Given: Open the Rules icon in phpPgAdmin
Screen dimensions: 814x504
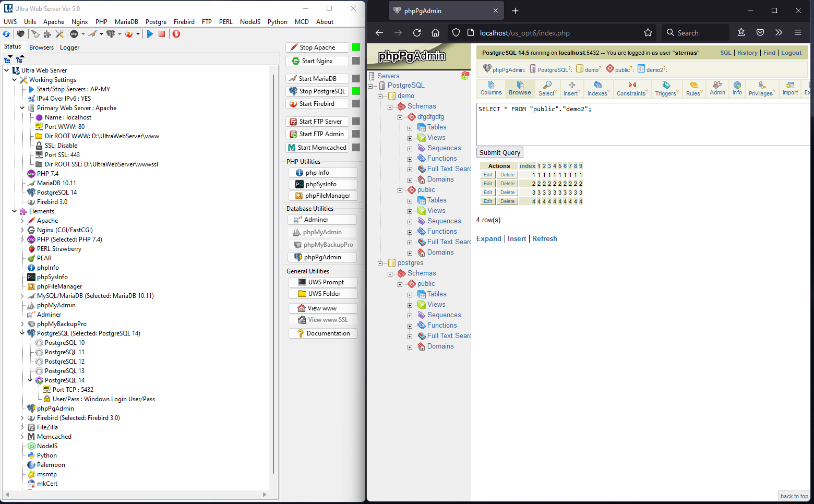Looking at the screenshot, I should pyautogui.click(x=694, y=85).
